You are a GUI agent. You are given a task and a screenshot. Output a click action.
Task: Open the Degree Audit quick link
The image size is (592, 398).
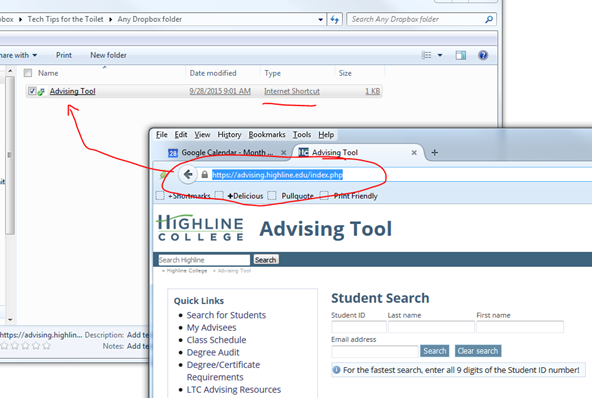[213, 352]
